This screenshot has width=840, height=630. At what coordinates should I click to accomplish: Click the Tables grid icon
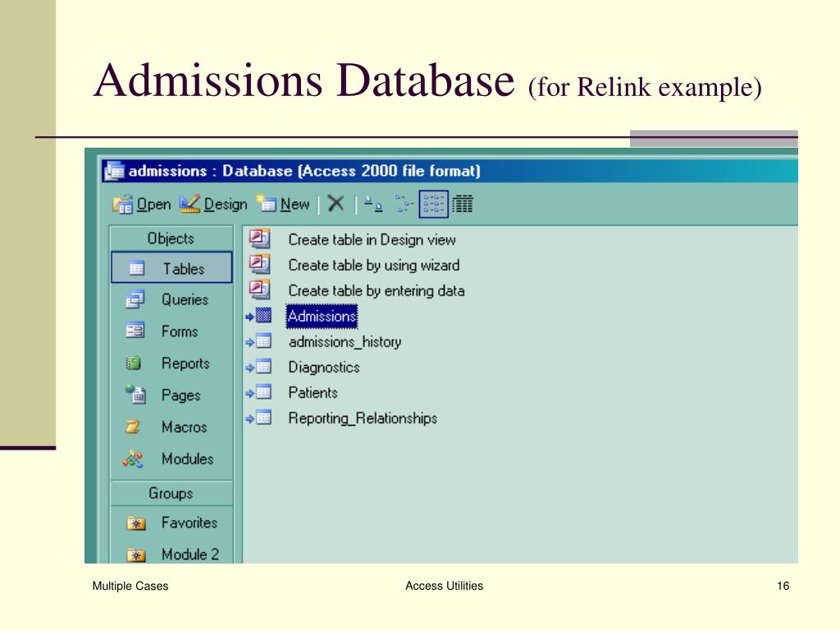click(137, 268)
